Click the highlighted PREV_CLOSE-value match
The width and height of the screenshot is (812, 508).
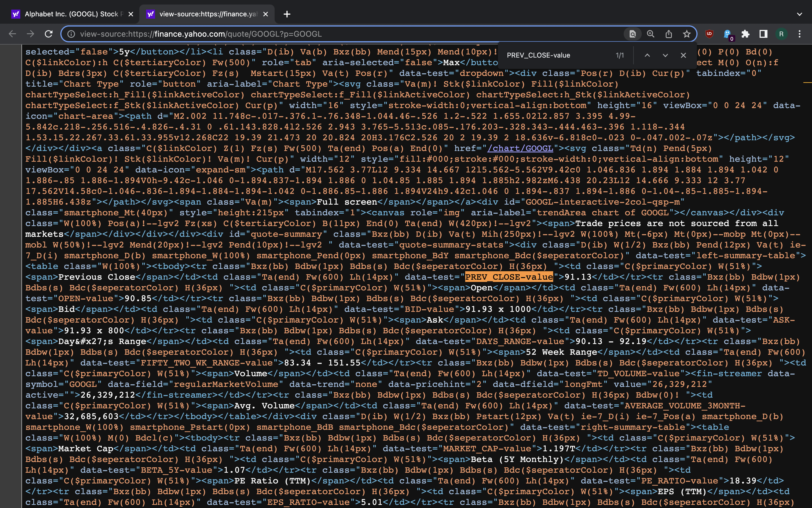[509, 277]
